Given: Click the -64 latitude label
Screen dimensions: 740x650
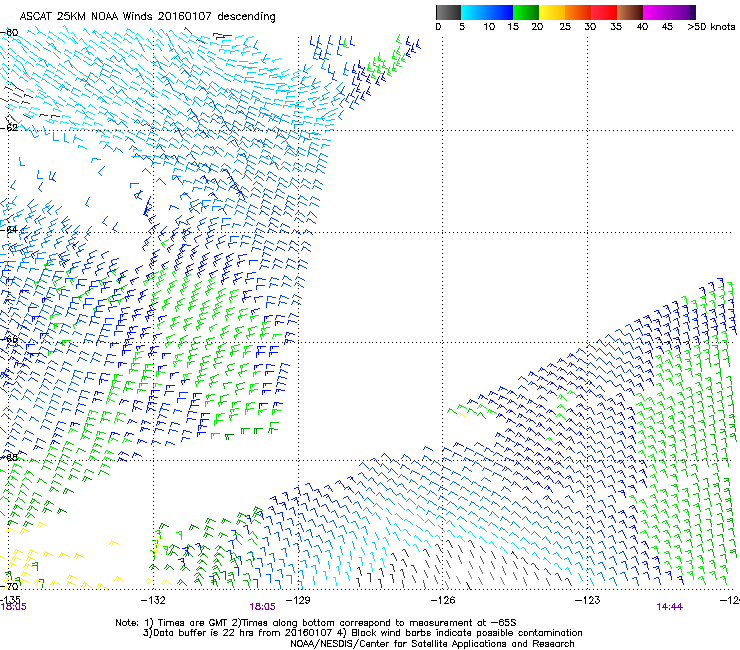Looking at the screenshot, I should 9,230.
